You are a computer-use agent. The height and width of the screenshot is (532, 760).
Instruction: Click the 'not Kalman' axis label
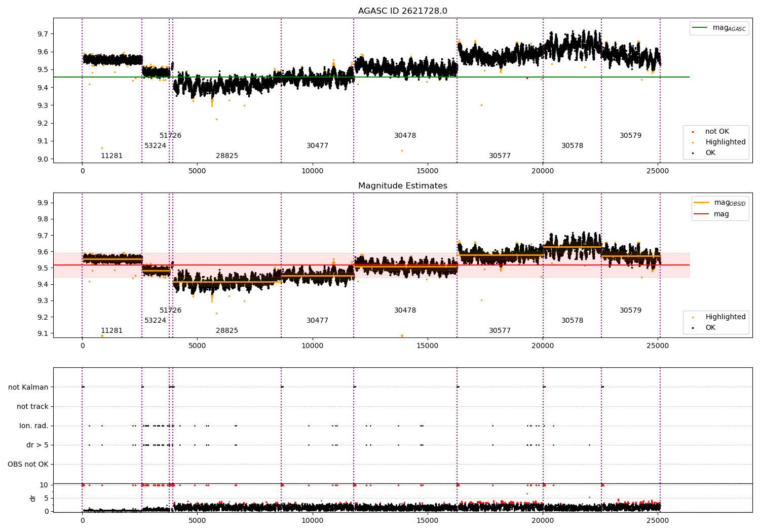(28, 388)
